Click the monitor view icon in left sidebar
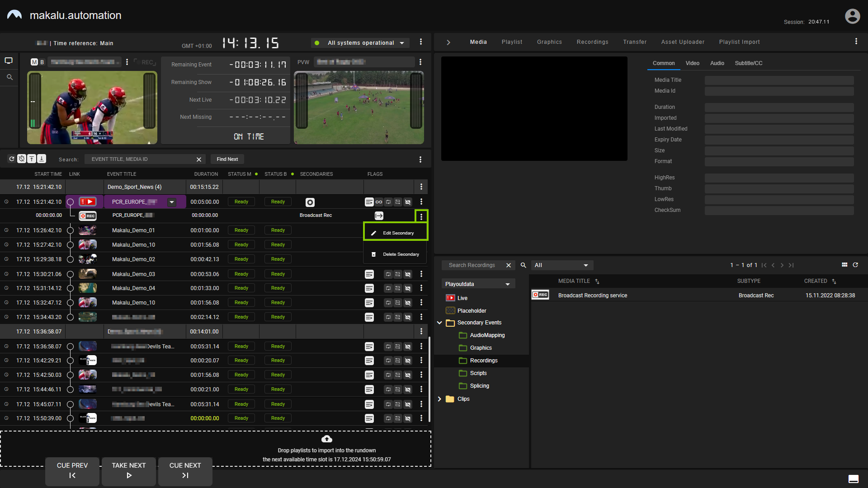The image size is (868, 488). coord(9,61)
